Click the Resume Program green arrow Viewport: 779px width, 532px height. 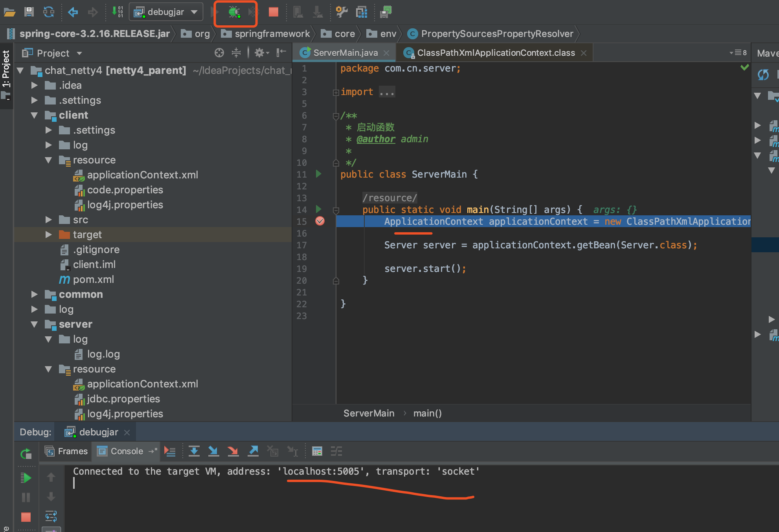pyautogui.click(x=26, y=478)
